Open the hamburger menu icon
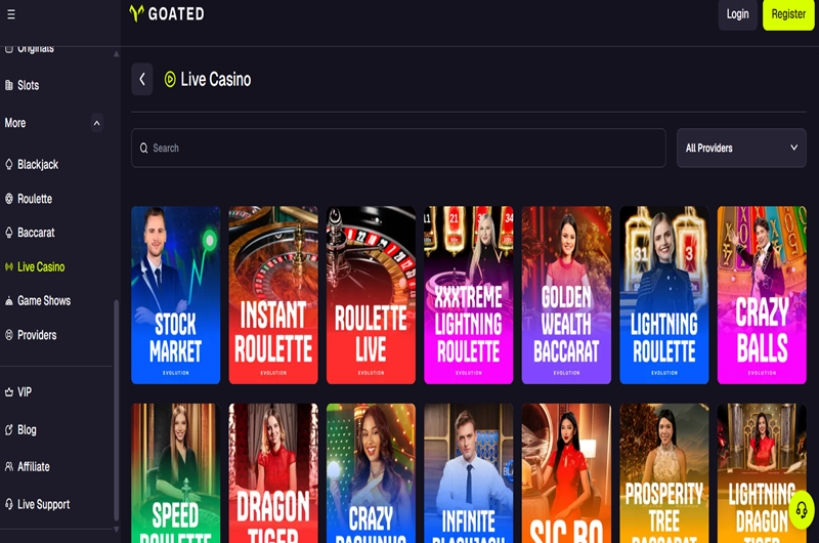 [11, 15]
